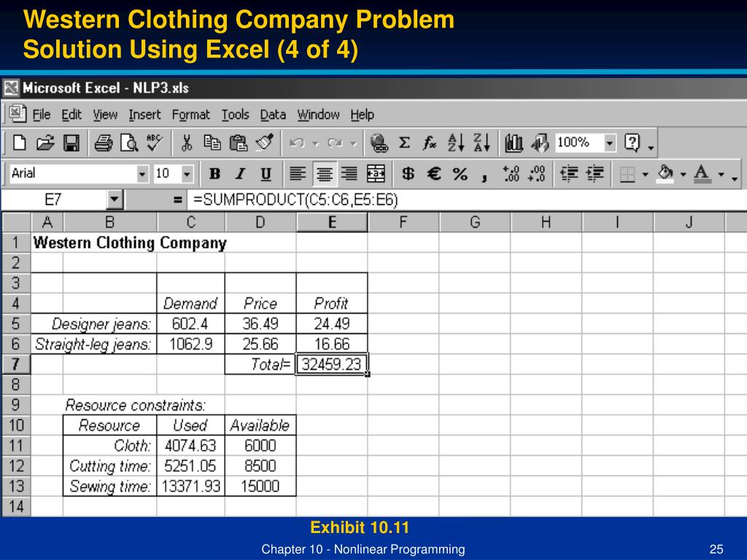Click the SUMPRODUCT formula bar
This screenshot has height=560, width=747.
coord(467,200)
